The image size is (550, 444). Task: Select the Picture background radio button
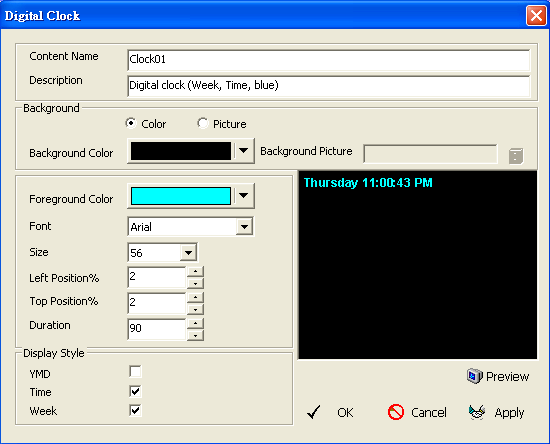tap(202, 123)
